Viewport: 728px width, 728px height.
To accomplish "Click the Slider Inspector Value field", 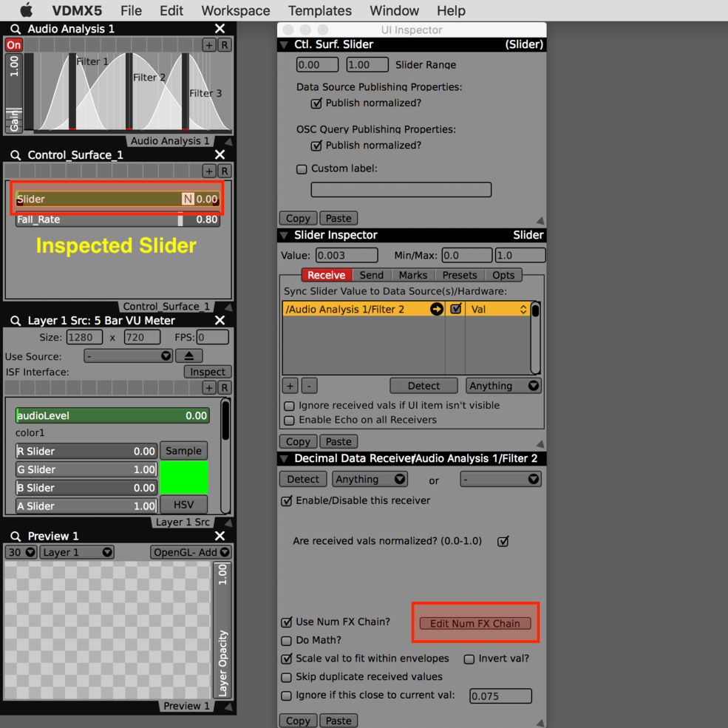I will pyautogui.click(x=347, y=255).
